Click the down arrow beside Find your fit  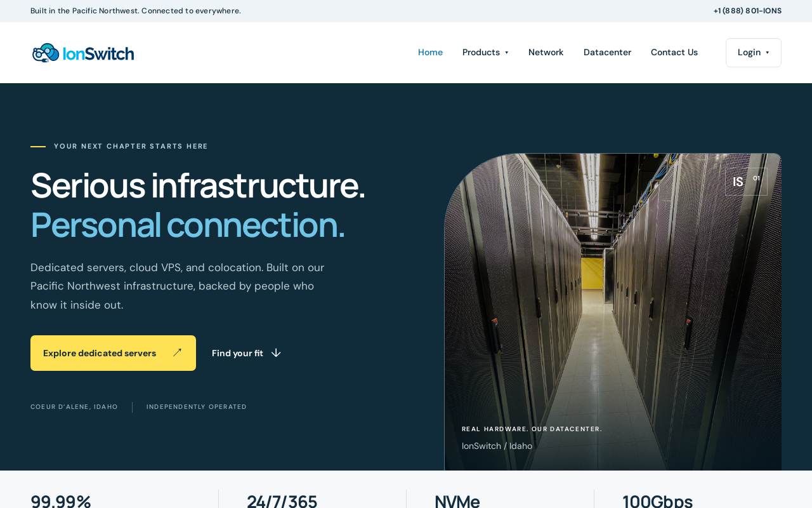pyautogui.click(x=276, y=353)
